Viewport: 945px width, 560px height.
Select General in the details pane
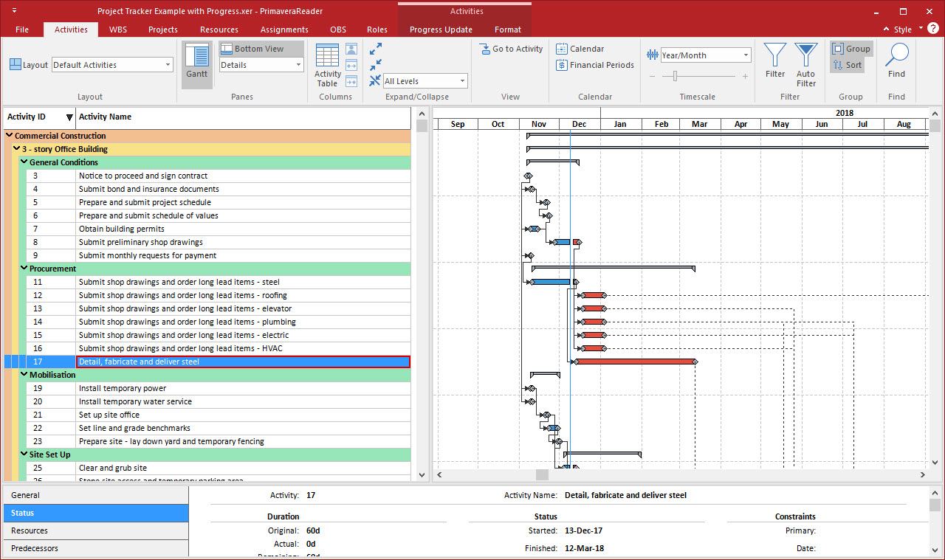tap(96, 495)
